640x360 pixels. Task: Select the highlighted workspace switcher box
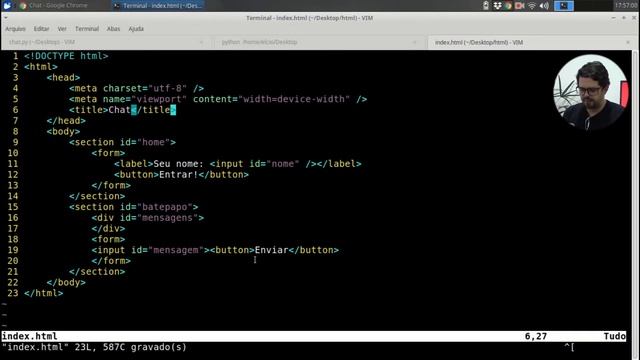click(564, 5)
